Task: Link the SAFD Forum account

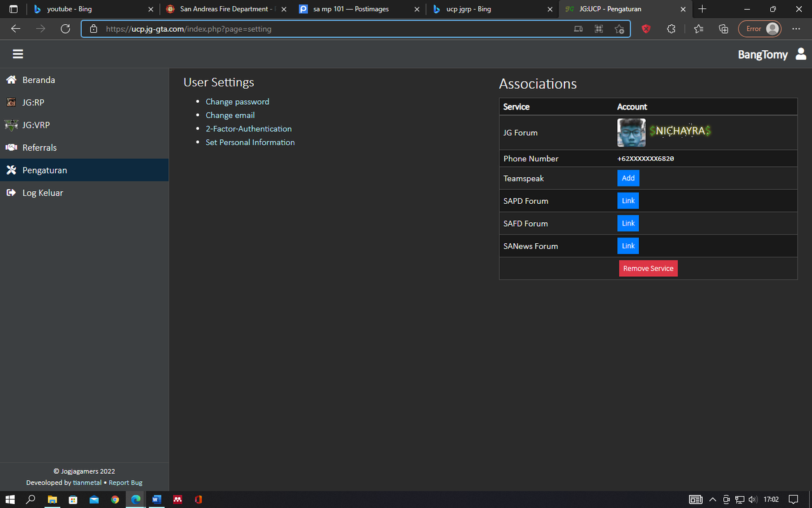Action: (628, 224)
